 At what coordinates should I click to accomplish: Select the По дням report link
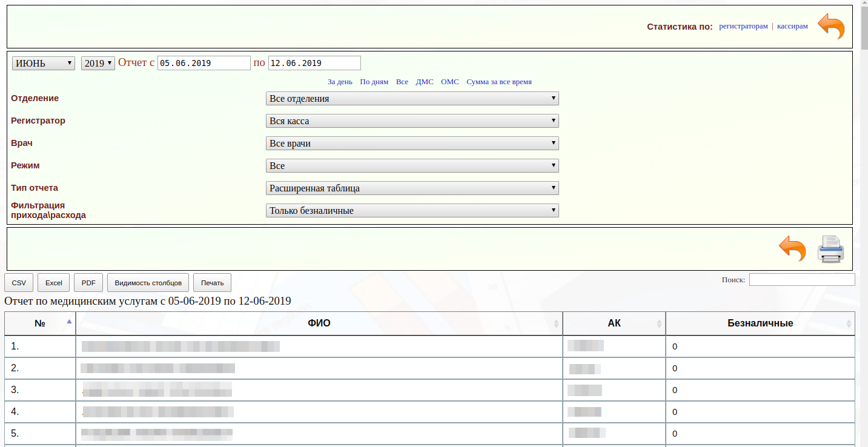pyautogui.click(x=374, y=82)
